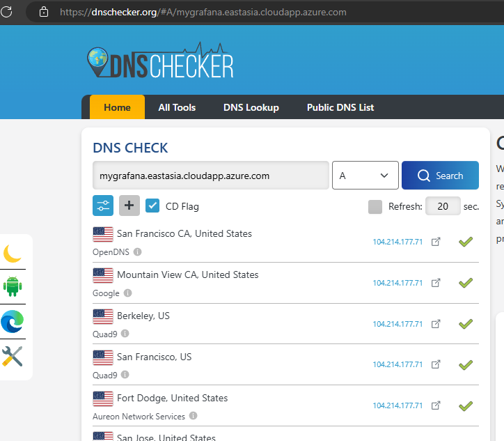Click the OpenDNS provider label
The height and width of the screenshot is (441, 504).
[111, 252]
